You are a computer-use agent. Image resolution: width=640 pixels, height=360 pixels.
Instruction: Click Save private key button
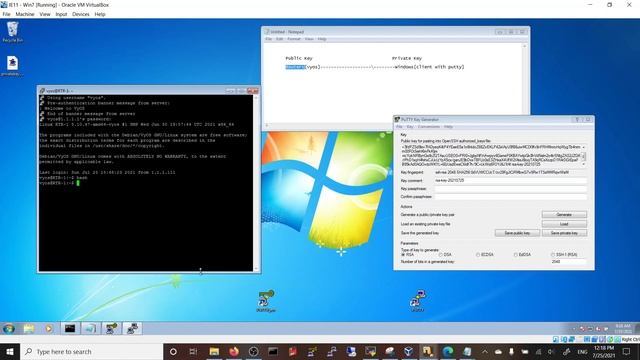(x=564, y=233)
